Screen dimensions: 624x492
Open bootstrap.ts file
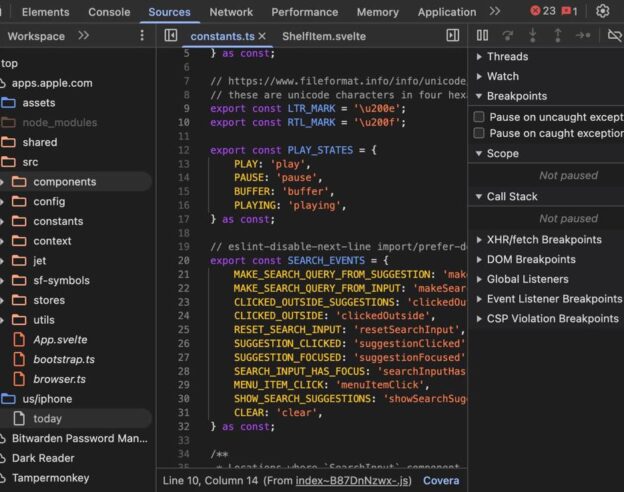click(64, 359)
